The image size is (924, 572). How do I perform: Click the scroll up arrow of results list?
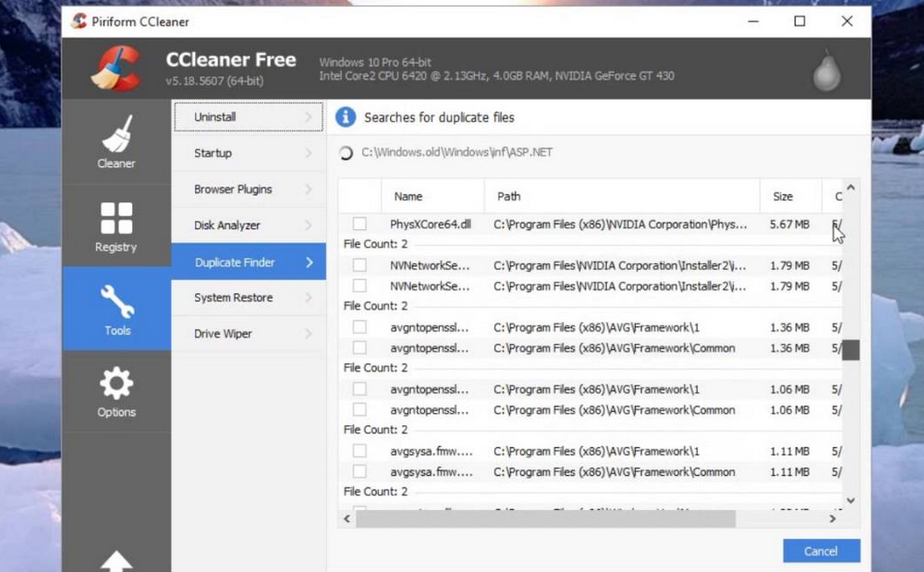coord(850,188)
